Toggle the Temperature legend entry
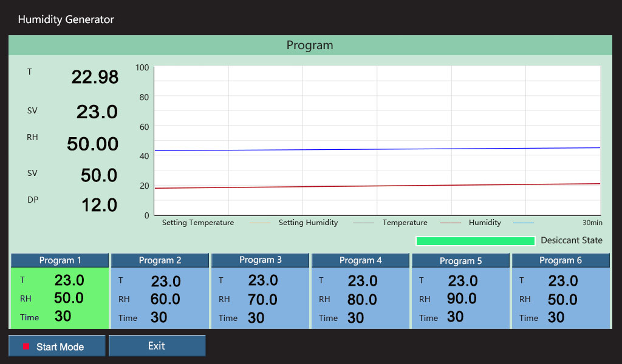The image size is (622, 364). point(405,223)
